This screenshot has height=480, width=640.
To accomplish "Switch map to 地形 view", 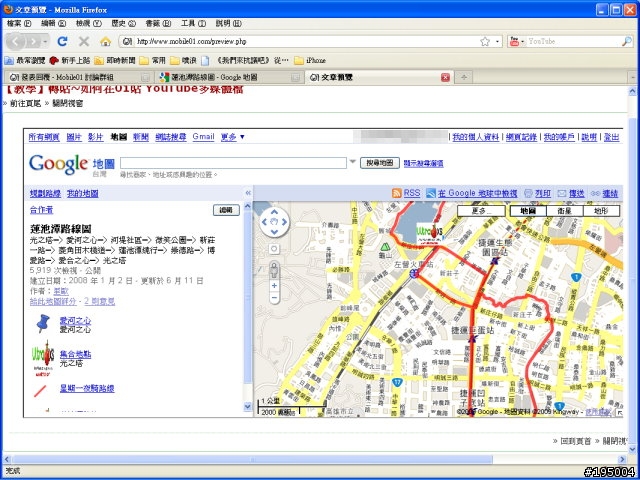I will (601, 211).
